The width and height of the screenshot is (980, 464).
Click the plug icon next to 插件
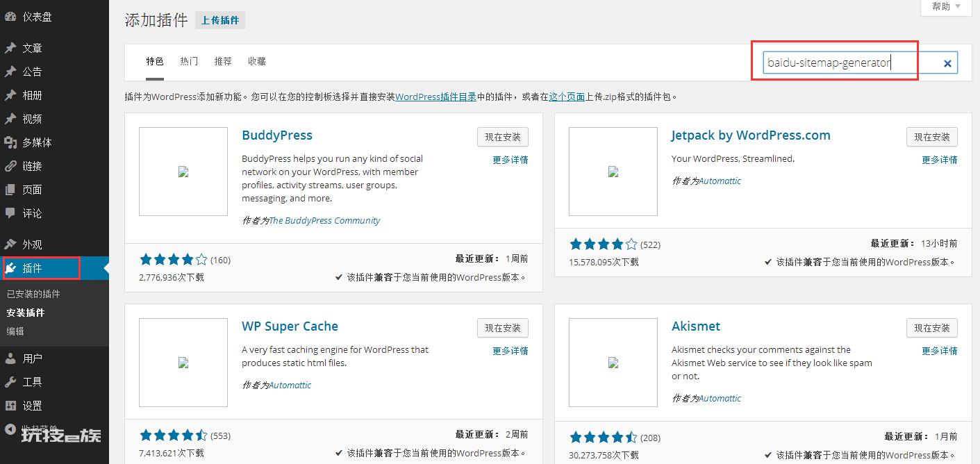pyautogui.click(x=10, y=268)
